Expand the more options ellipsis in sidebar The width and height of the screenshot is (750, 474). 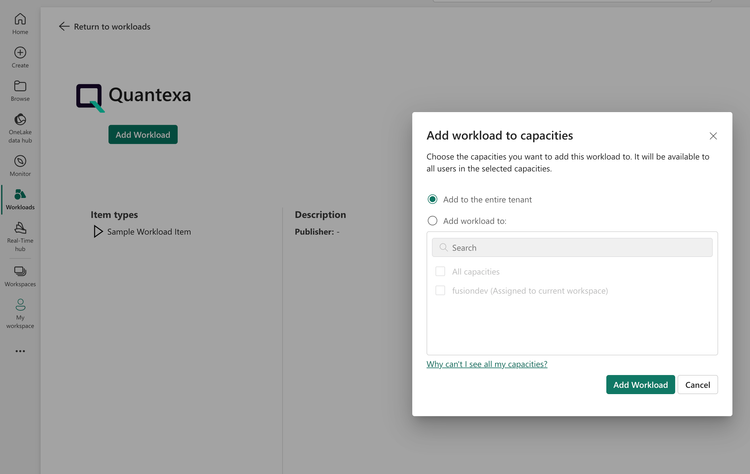click(x=20, y=351)
